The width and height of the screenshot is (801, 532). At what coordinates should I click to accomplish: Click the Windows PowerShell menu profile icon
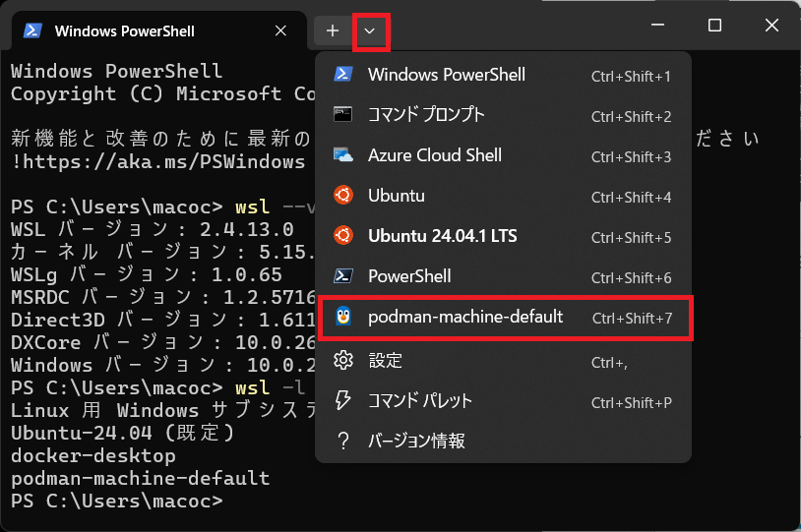click(342, 75)
